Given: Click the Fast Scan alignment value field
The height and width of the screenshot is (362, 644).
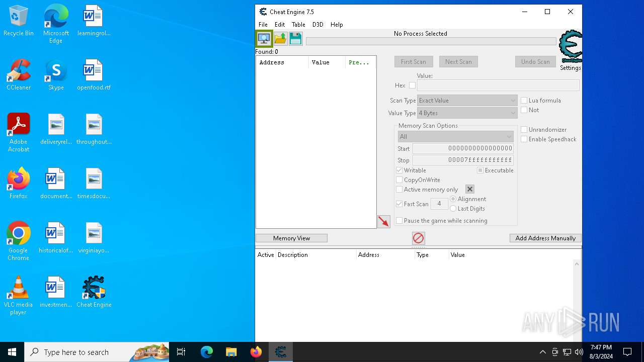Looking at the screenshot, I should point(439,204).
